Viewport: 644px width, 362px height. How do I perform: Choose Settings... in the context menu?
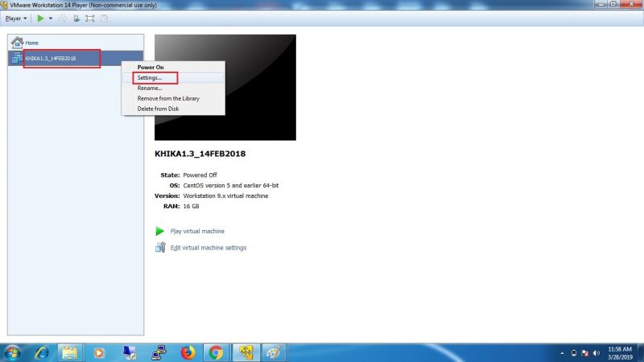(173, 77)
